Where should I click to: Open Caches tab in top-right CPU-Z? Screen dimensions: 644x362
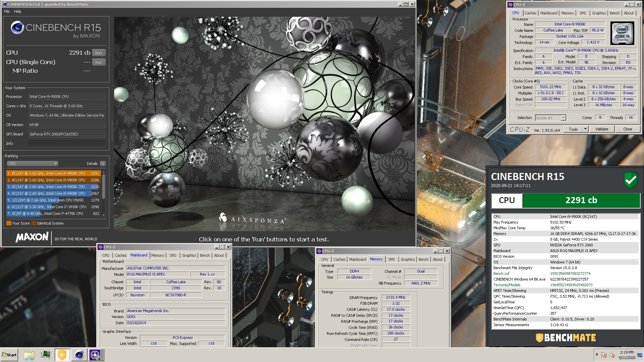pyautogui.click(x=530, y=13)
